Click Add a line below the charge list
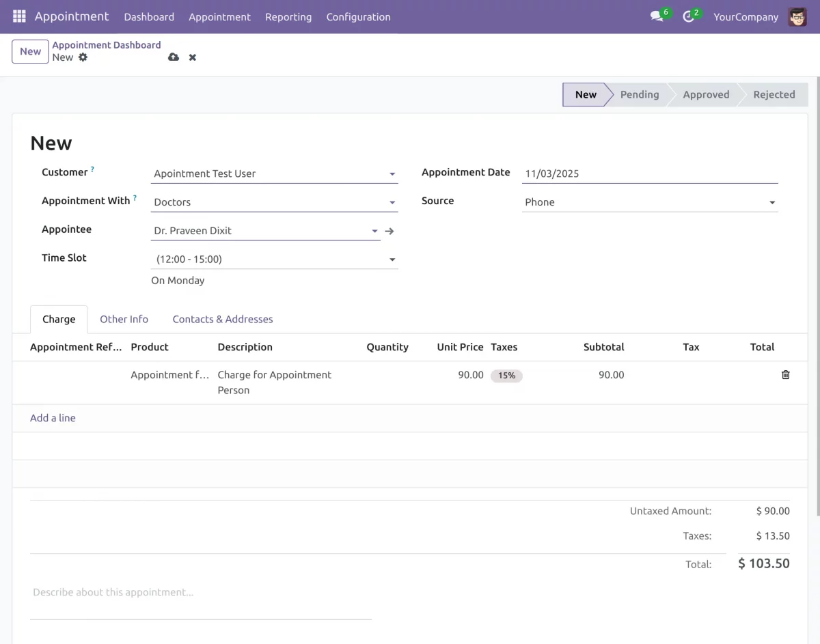Screen dimensions: 820x644 (x=53, y=417)
